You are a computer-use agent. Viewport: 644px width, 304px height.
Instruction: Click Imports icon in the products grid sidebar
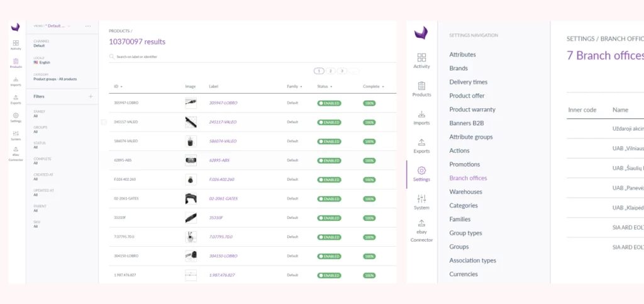(16, 82)
